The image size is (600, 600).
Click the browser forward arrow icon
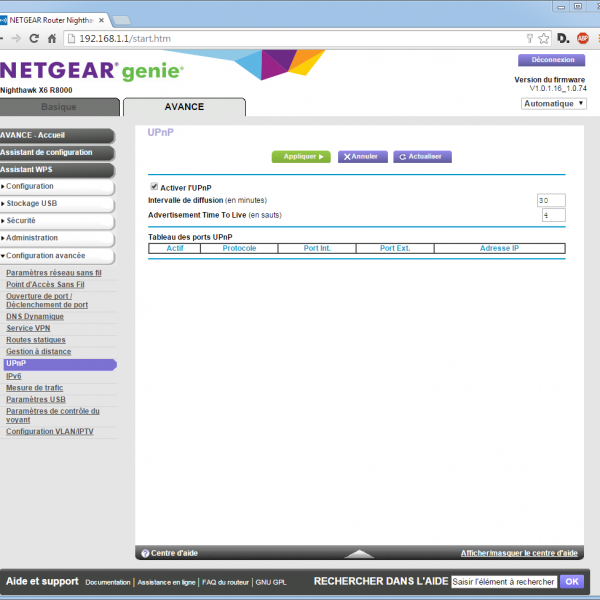14,39
